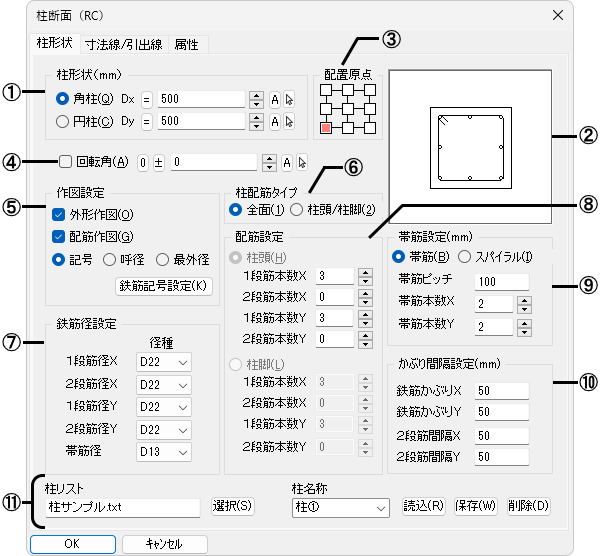
Task: Enable the 回転角(A) checkbox
Action: [x=66, y=161]
